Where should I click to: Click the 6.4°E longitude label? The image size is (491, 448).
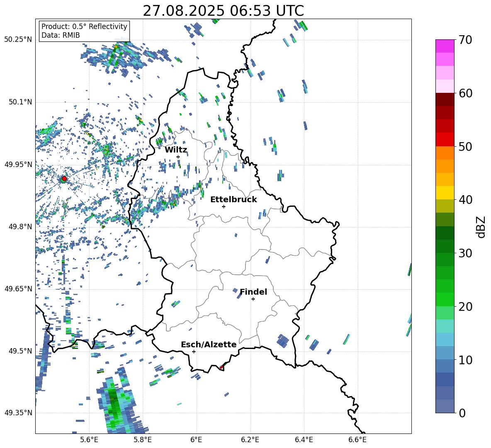(304, 440)
